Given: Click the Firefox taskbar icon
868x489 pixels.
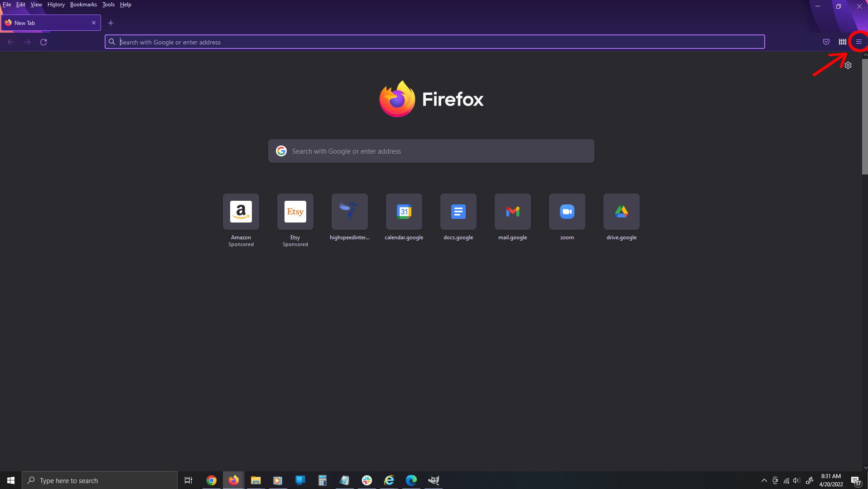Looking at the screenshot, I should pyautogui.click(x=234, y=480).
